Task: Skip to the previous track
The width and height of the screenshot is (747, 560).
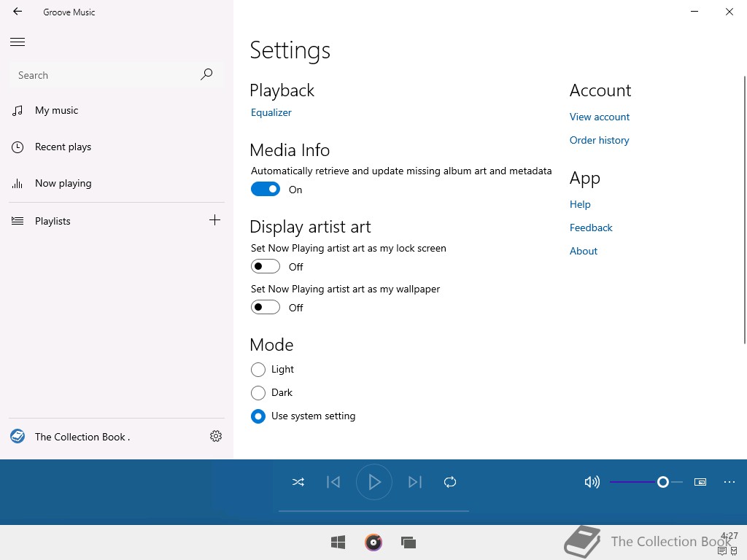Action: coord(333,482)
